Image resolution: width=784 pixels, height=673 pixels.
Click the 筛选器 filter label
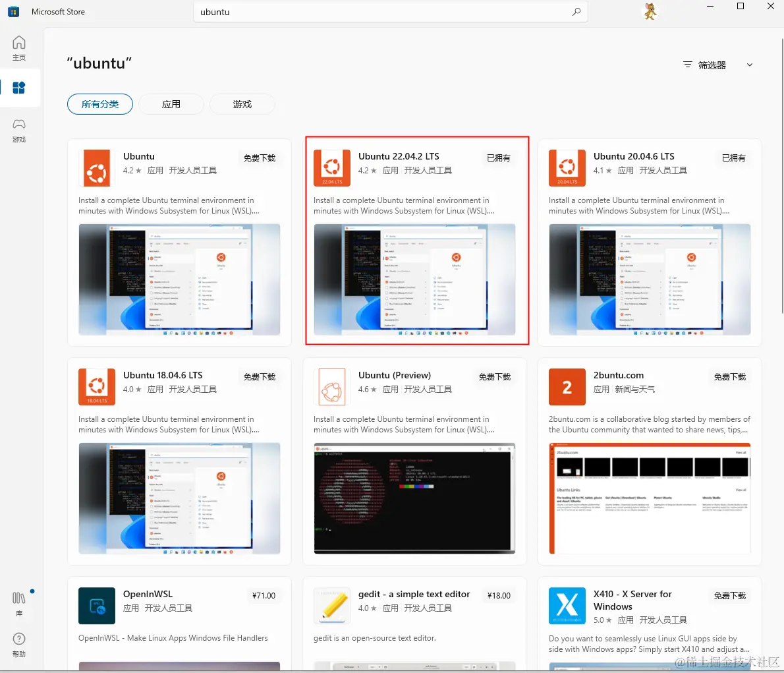(x=712, y=65)
